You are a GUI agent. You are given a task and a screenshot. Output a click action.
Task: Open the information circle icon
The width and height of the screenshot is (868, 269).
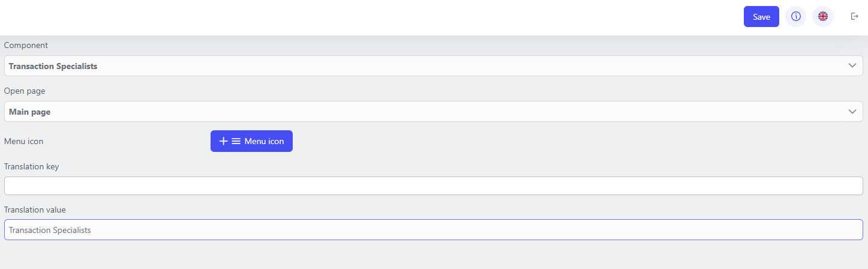795,17
